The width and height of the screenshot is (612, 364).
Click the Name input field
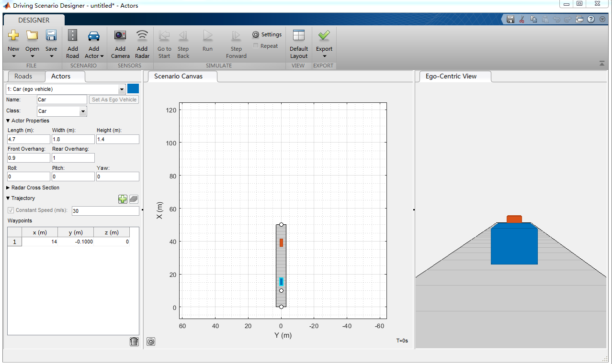click(62, 99)
